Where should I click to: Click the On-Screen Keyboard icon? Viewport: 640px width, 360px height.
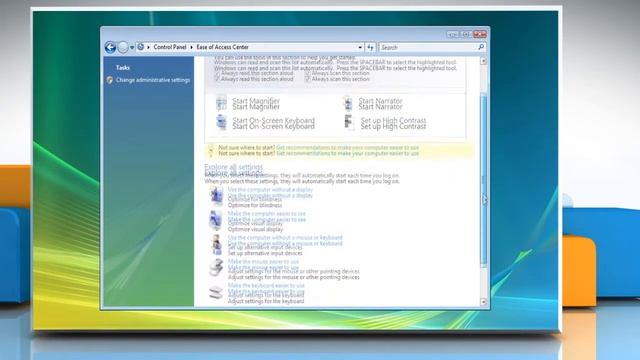(221, 122)
